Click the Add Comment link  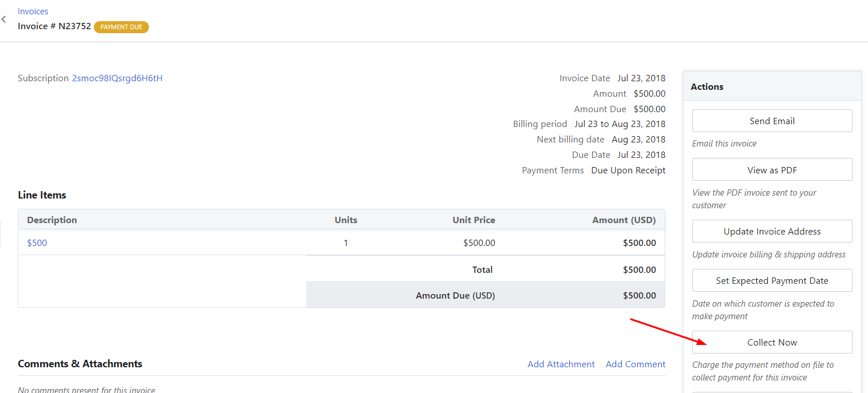click(636, 364)
